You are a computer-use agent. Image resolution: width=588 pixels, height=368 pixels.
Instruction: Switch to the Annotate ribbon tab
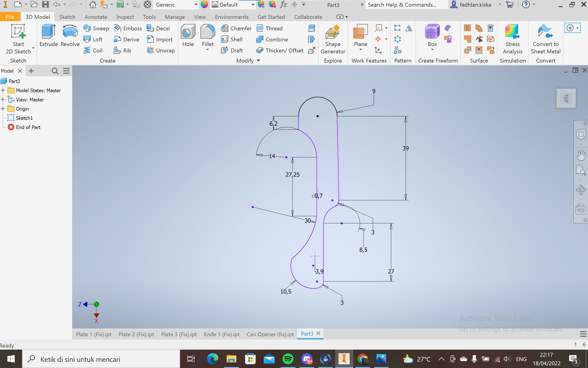click(96, 17)
